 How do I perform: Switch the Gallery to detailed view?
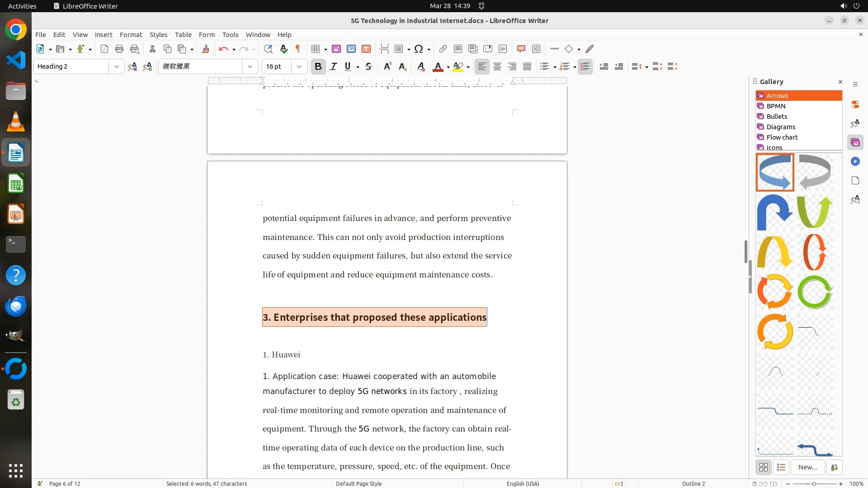click(x=781, y=467)
